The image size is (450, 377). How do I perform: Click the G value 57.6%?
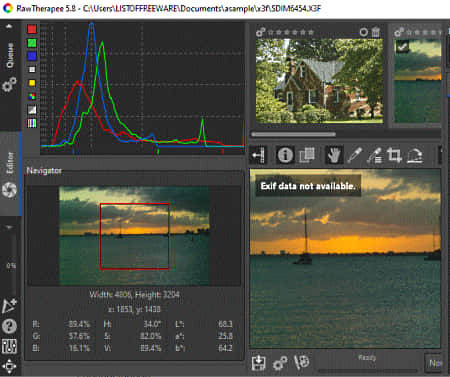(79, 336)
